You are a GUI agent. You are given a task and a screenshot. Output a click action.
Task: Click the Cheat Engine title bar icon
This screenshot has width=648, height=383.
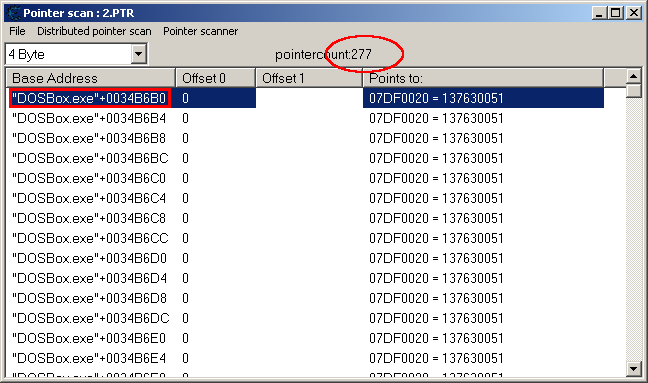tap(14, 13)
